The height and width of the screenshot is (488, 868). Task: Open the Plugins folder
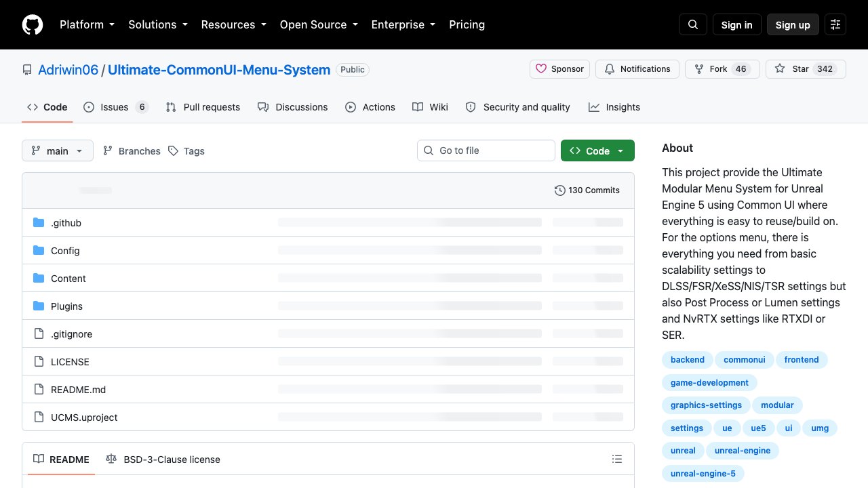coord(66,306)
